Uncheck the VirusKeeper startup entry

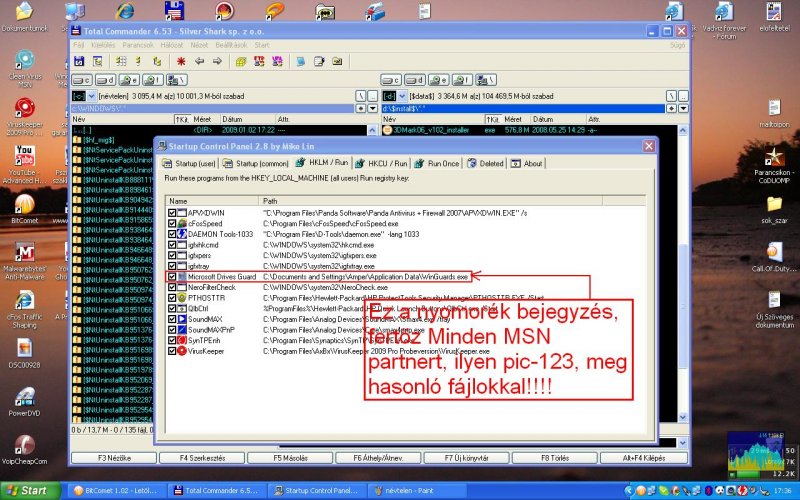tap(172, 351)
